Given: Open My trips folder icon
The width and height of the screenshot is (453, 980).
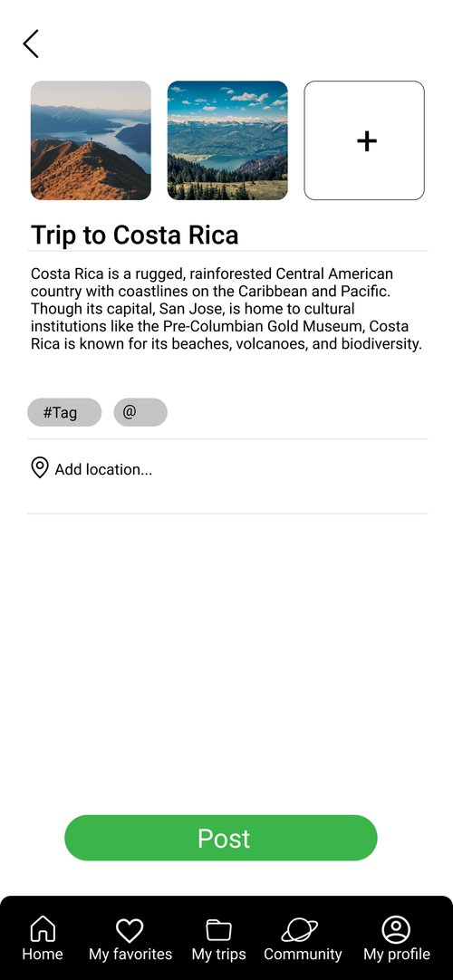Looking at the screenshot, I should tap(218, 930).
